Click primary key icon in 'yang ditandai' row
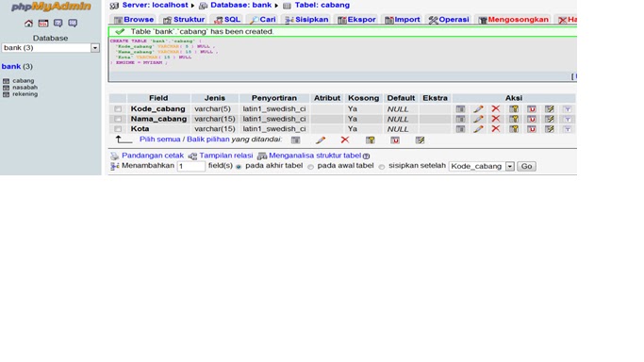 click(370, 140)
